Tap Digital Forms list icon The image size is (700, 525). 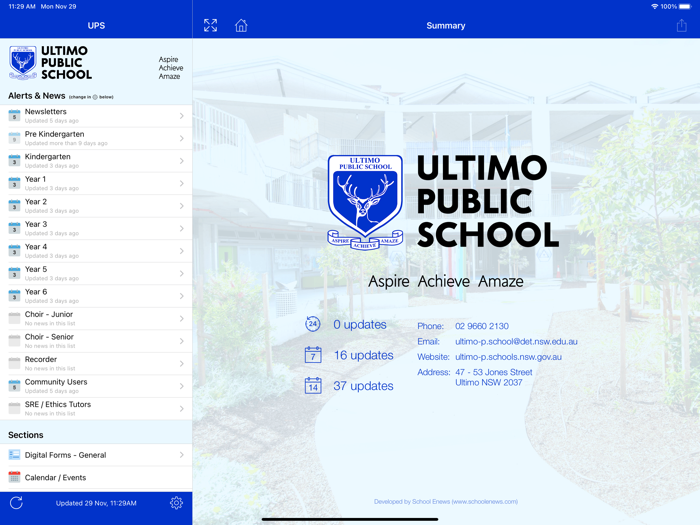14,455
